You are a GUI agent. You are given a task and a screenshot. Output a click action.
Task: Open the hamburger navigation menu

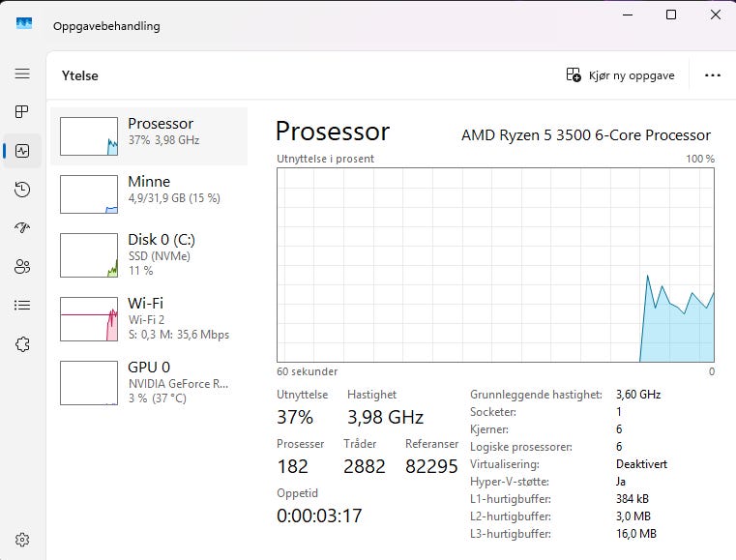coord(22,74)
